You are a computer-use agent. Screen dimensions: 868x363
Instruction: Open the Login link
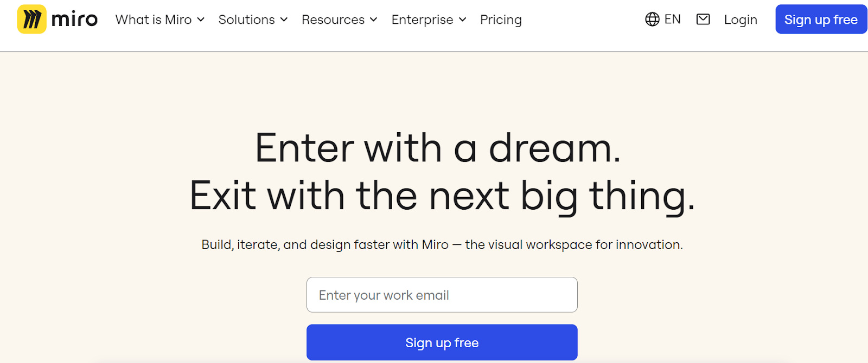click(x=741, y=20)
